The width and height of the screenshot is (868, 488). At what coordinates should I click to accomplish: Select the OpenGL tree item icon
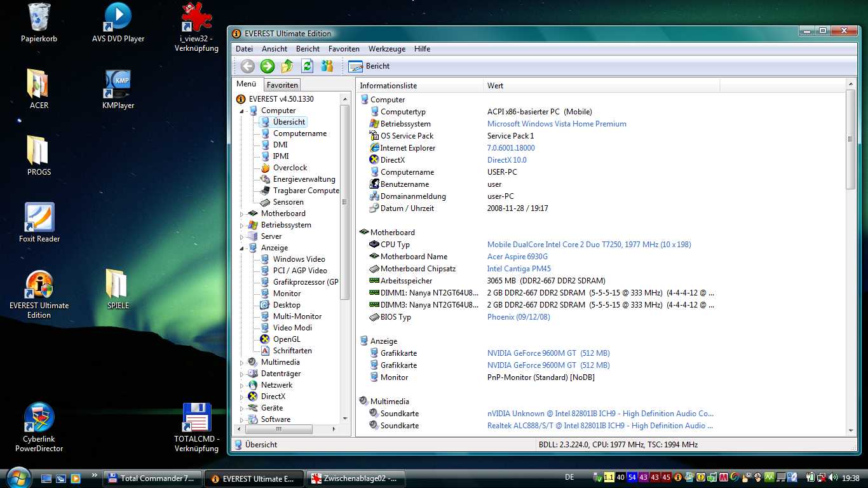coord(265,339)
